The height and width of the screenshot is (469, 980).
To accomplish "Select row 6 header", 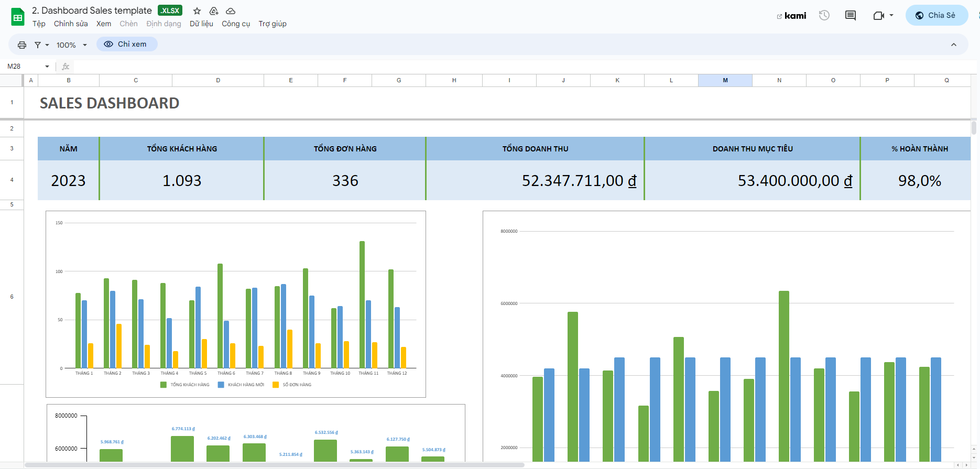I will pos(12,297).
